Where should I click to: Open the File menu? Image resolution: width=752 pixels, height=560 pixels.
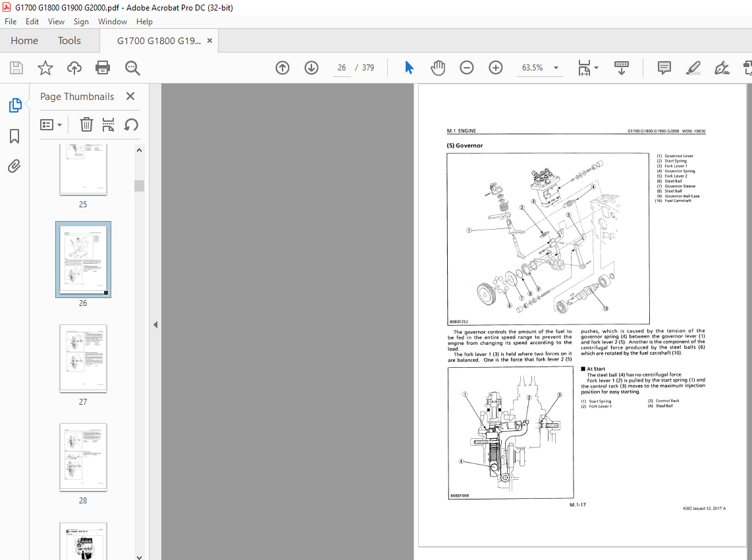11,22
